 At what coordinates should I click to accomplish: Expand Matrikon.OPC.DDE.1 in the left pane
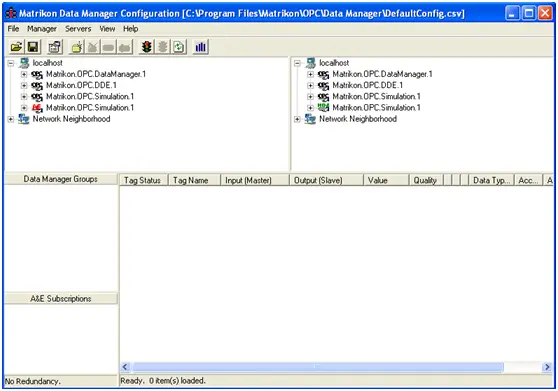[24, 85]
